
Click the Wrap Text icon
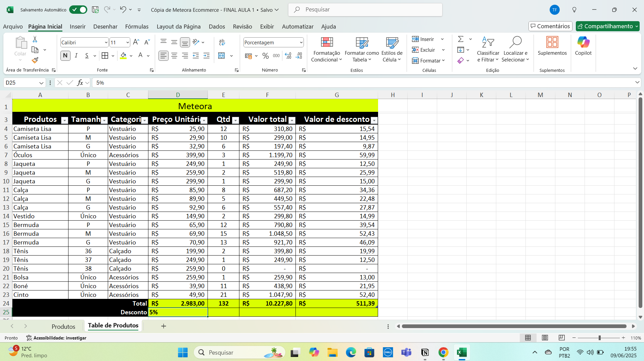tap(222, 42)
